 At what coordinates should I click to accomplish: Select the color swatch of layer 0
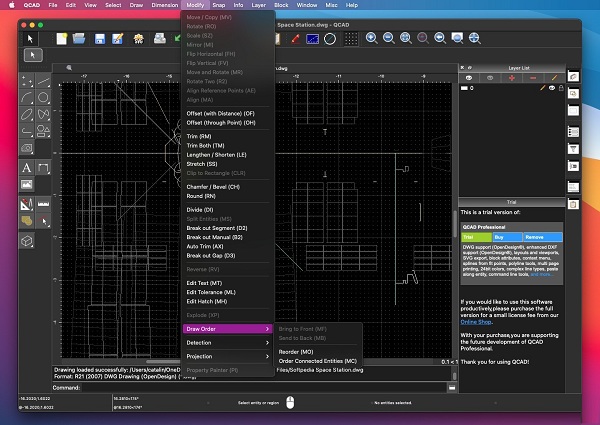click(x=464, y=88)
